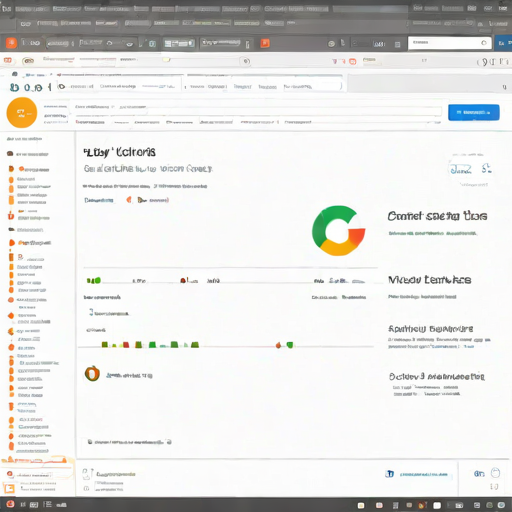512x512 pixels.
Task: Click the multicolored G-shaped logo
Action: click(x=339, y=231)
